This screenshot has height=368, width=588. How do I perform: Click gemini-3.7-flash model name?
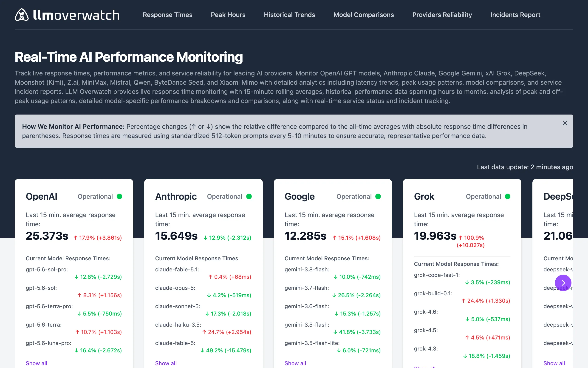tap(307, 288)
